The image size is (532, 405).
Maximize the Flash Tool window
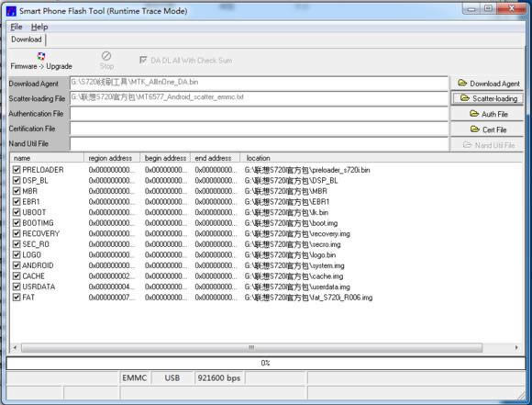point(488,9)
